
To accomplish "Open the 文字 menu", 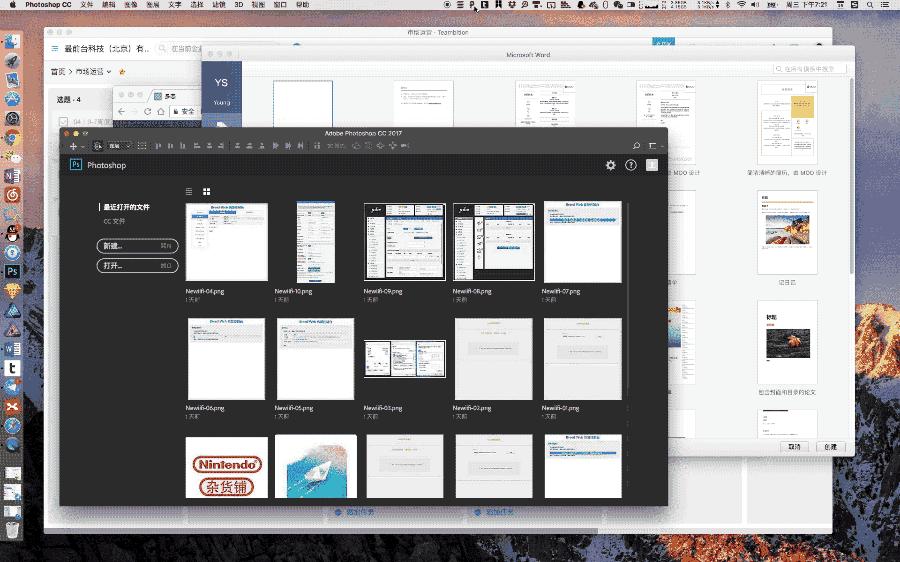I will click(174, 5).
